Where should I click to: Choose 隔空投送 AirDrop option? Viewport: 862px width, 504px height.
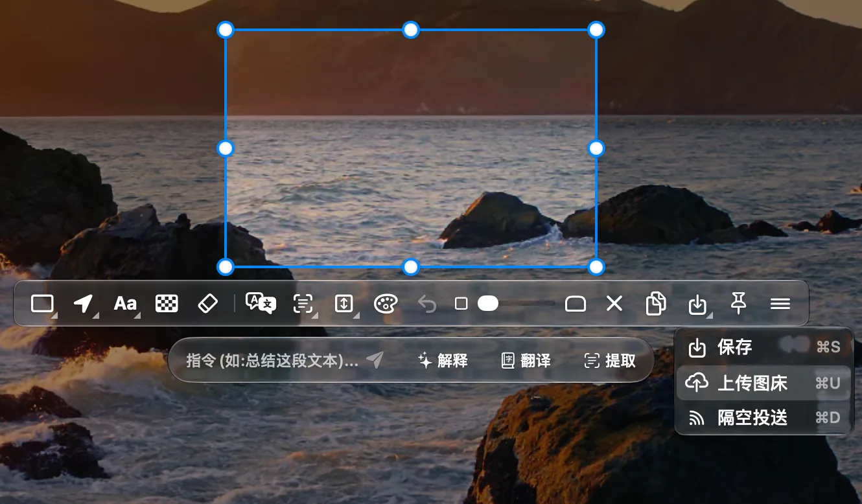click(763, 418)
